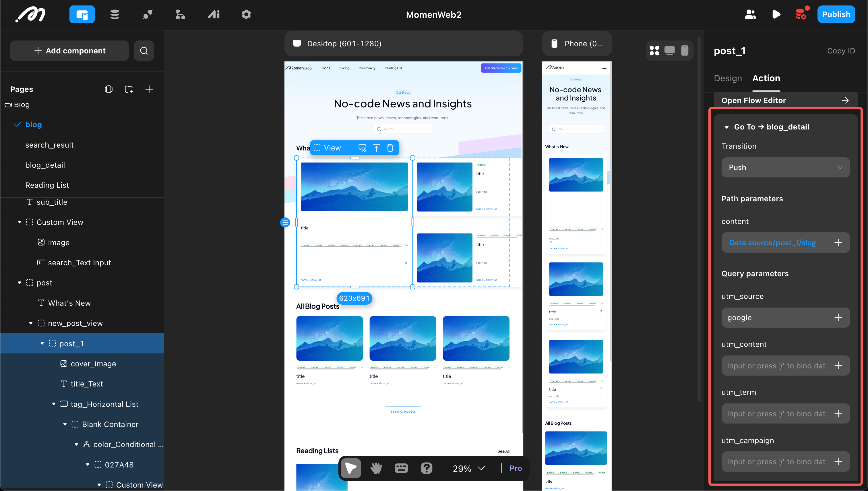Click the component search magnifier button
Image resolution: width=868 pixels, height=491 pixels.
[144, 51]
